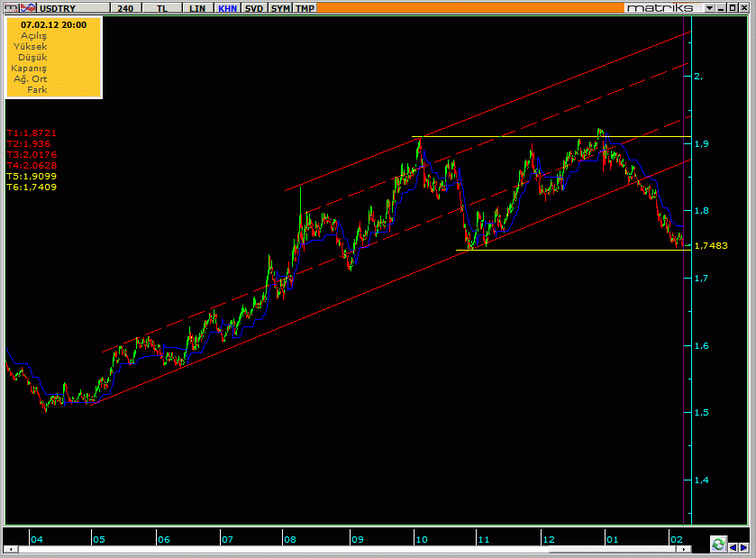The height and width of the screenshot is (558, 756).
Task: Open the dropdown arrow next to matriks
Action: [709, 7]
